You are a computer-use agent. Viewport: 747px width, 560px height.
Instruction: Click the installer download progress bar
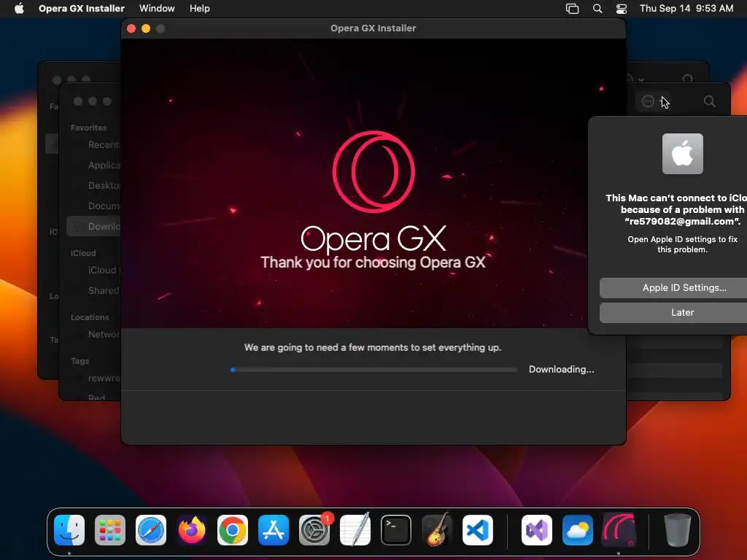[x=373, y=370]
